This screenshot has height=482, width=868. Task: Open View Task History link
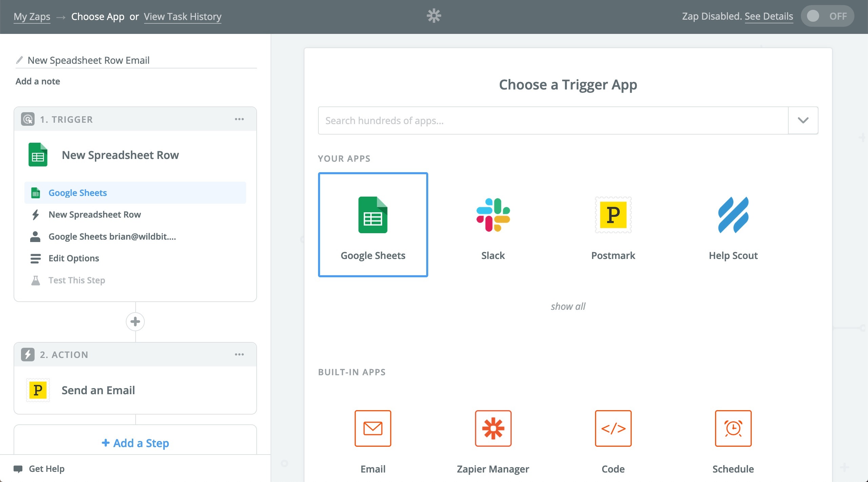coord(182,16)
